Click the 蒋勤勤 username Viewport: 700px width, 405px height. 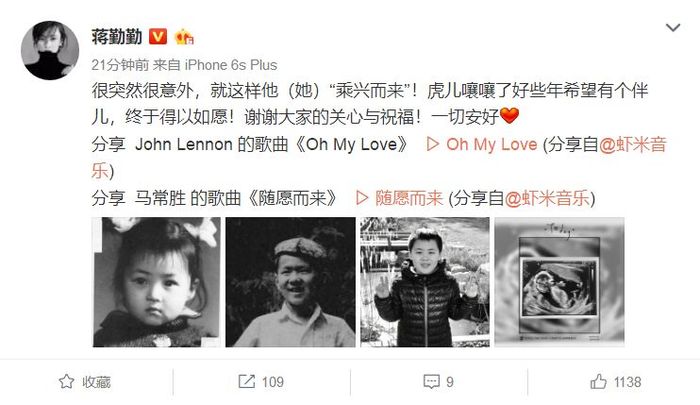117,36
